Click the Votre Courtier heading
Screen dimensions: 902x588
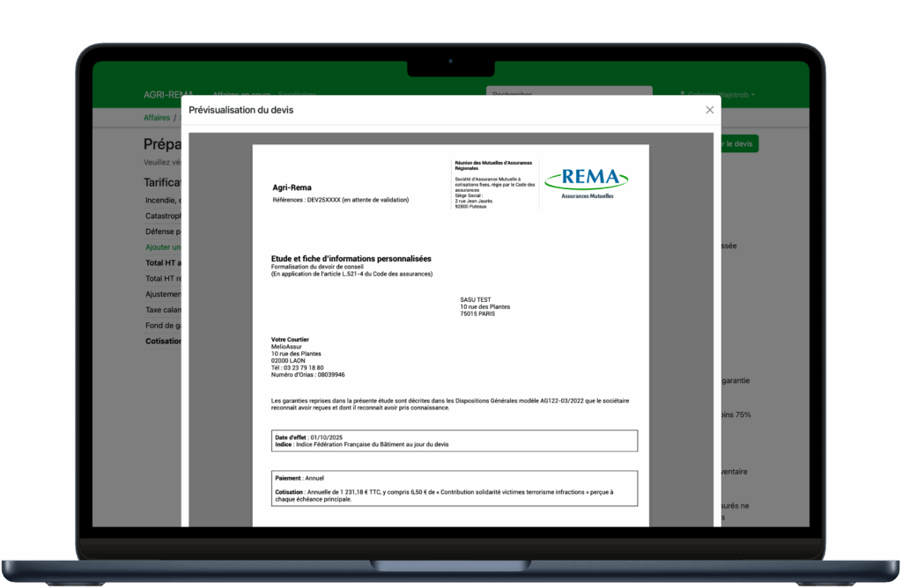click(290, 339)
